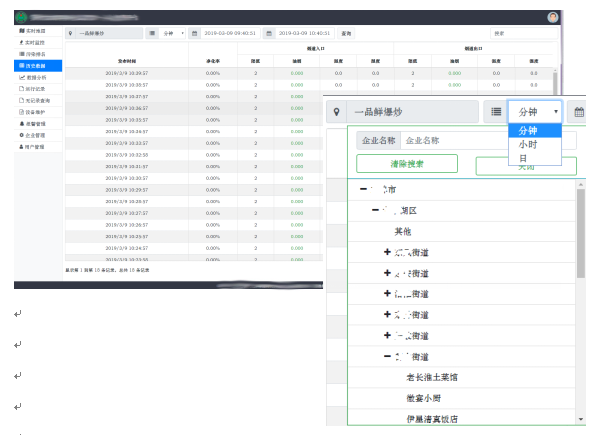The height and width of the screenshot is (435, 599).
Task: Click the map icon beside 实时地图
Action: 22,31
